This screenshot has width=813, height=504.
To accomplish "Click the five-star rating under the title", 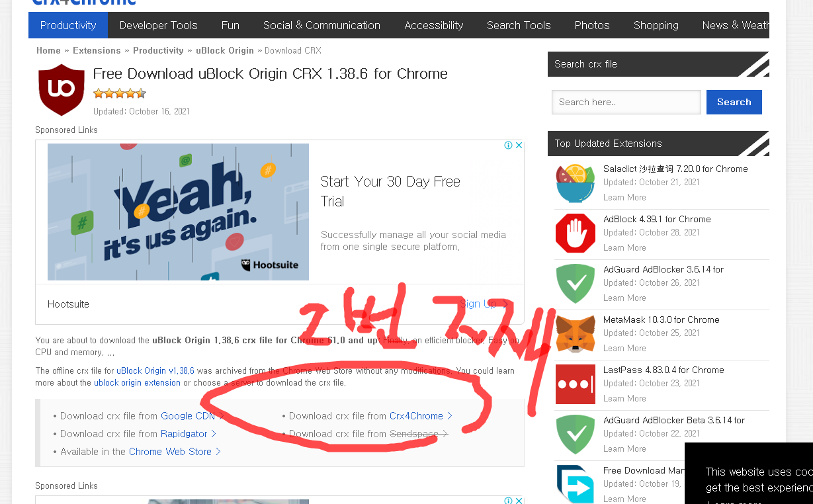I will coord(120,93).
